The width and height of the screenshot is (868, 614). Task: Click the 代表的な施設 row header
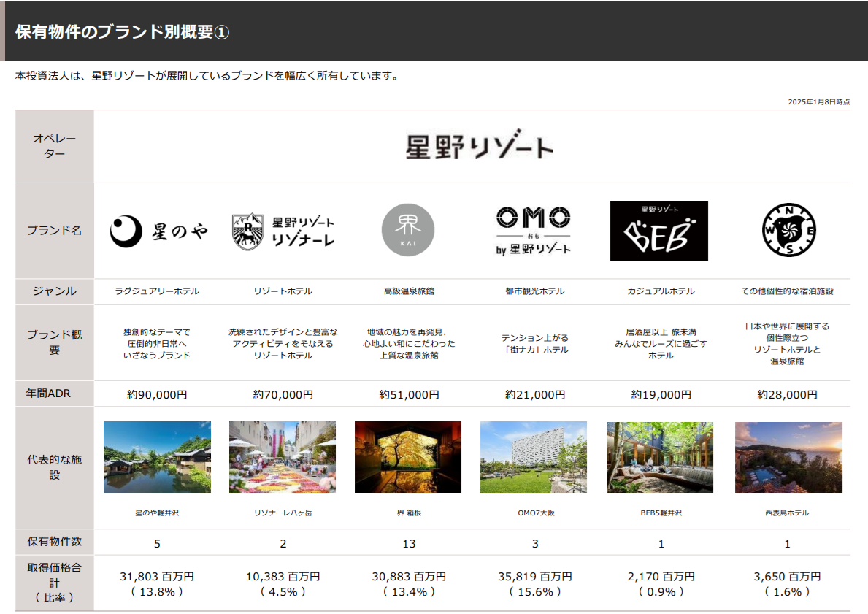pos(54,467)
